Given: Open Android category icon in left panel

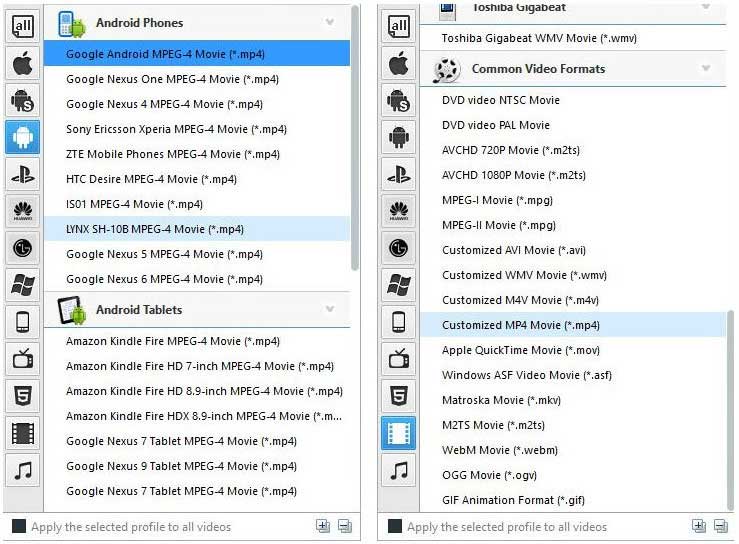Looking at the screenshot, I should [23, 137].
